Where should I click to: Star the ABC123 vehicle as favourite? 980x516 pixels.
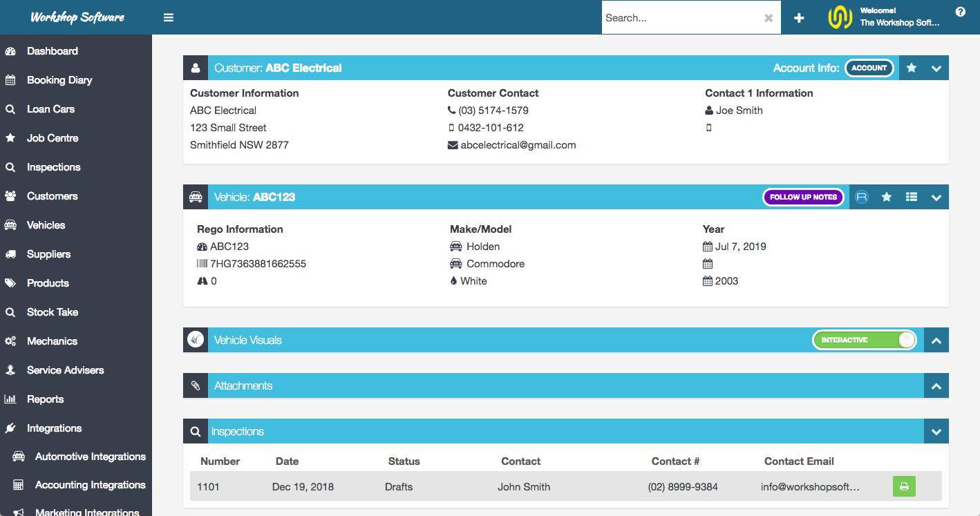887,197
